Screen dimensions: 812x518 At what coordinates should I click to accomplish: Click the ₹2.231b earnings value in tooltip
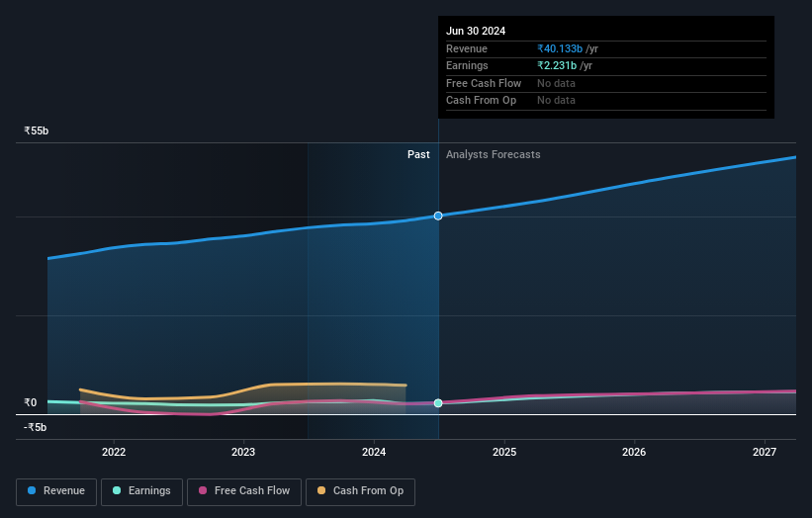pyautogui.click(x=557, y=65)
